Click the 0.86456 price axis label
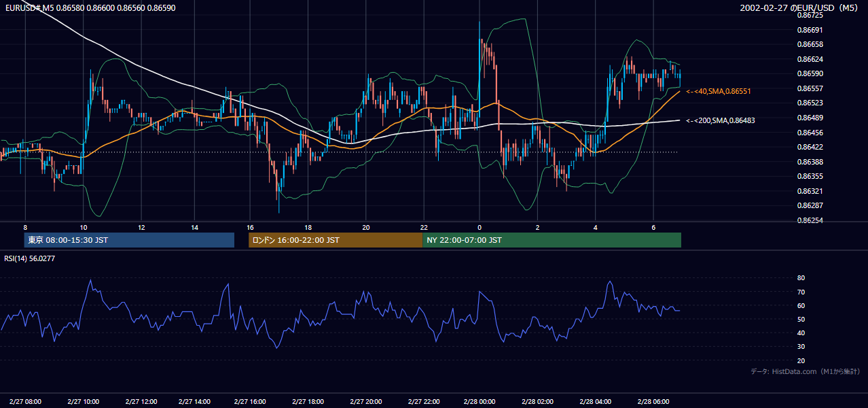Image resolution: width=868 pixels, height=408 pixels. tap(811, 133)
